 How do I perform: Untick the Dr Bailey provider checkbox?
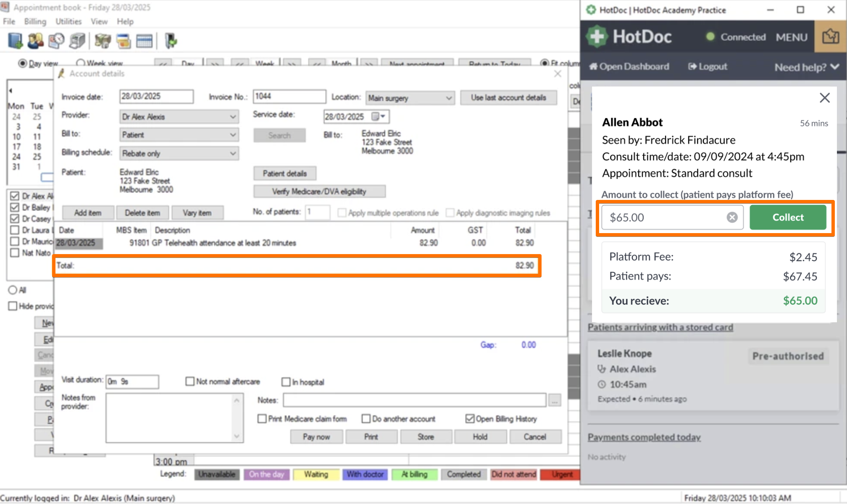point(15,207)
